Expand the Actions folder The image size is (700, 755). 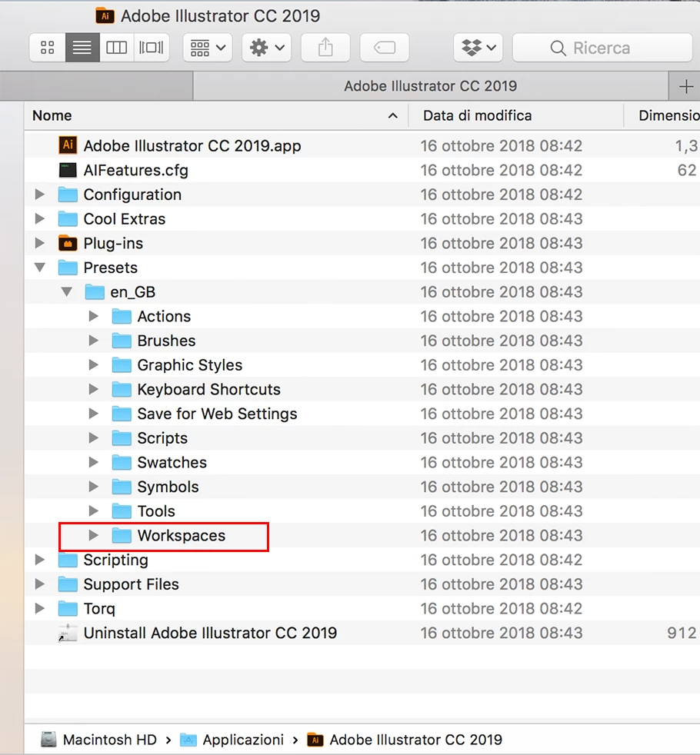tap(94, 316)
